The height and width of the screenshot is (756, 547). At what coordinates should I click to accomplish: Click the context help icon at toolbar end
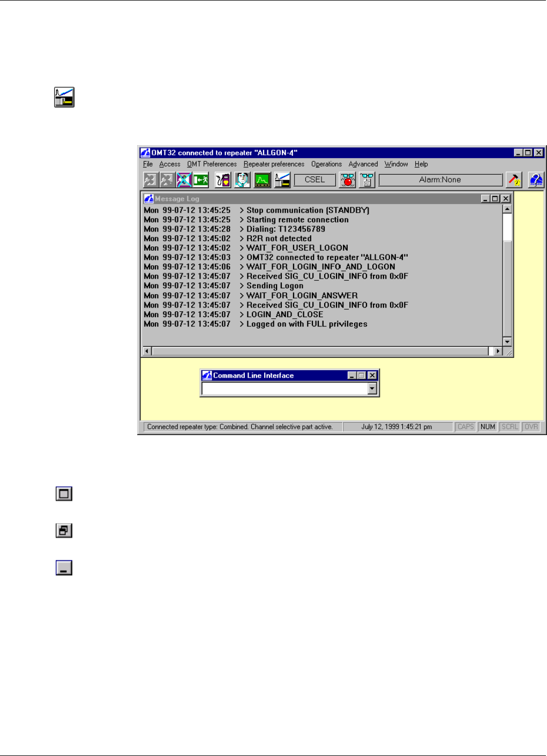(x=536, y=180)
